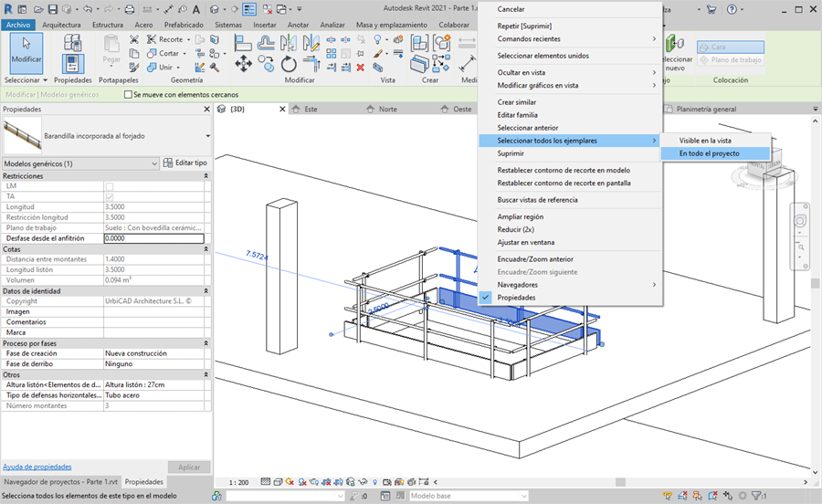Image resolution: width=822 pixels, height=504 pixels.
Task: Toggle the LM checkbox in Restricciones
Action: (x=110, y=186)
